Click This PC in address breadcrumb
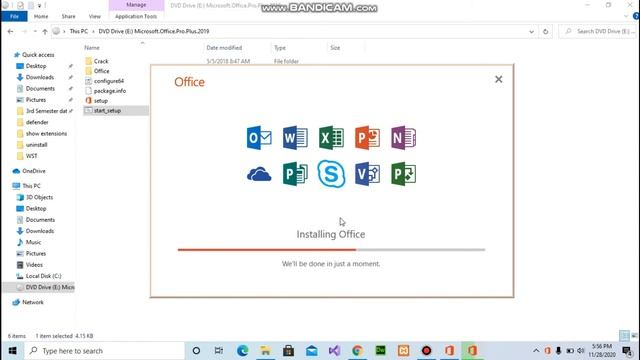 pos(78,31)
